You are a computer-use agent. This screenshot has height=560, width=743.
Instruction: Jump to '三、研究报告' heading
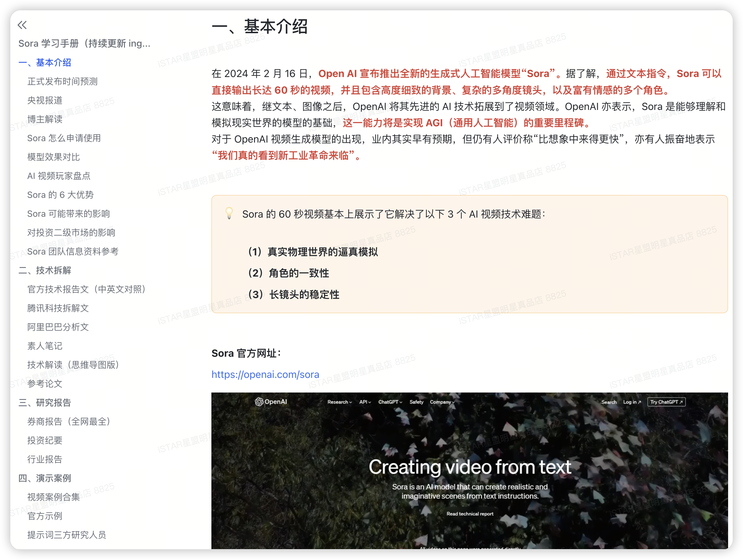pos(45,403)
